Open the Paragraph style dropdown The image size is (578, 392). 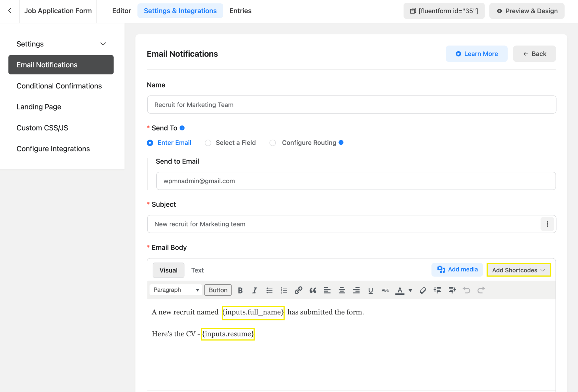(175, 290)
